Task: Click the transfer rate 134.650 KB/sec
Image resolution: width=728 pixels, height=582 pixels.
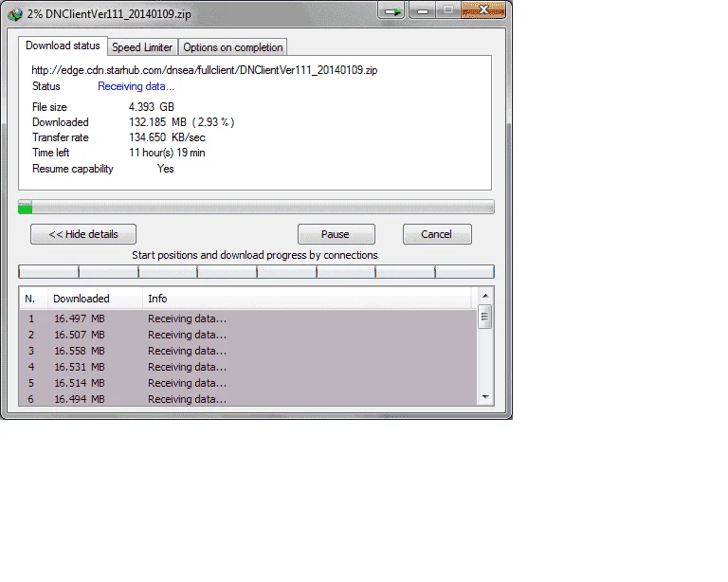Action: click(x=167, y=137)
